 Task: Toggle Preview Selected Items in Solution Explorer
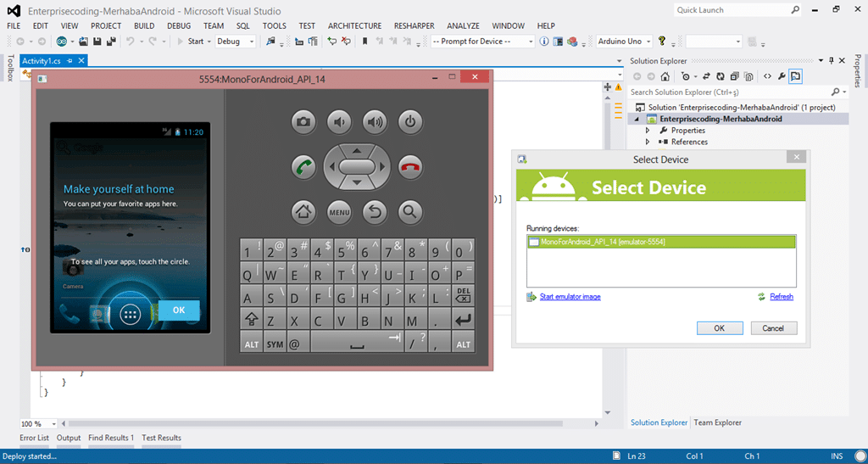[x=795, y=76]
